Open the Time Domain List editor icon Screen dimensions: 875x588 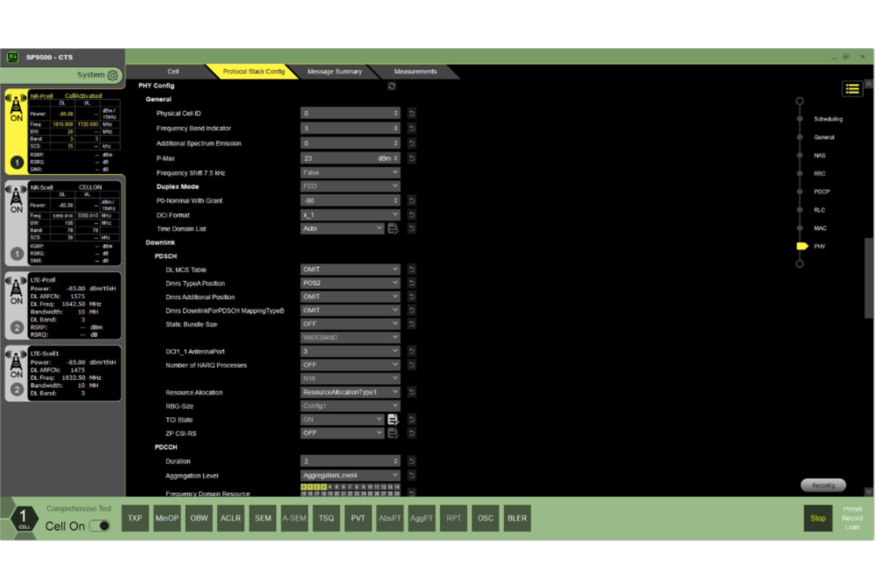click(393, 229)
